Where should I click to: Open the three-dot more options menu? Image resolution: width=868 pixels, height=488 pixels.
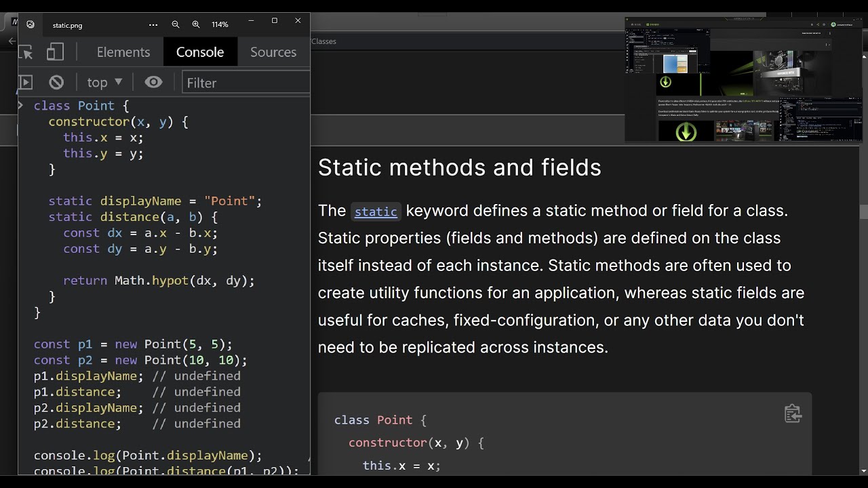pyautogui.click(x=153, y=24)
